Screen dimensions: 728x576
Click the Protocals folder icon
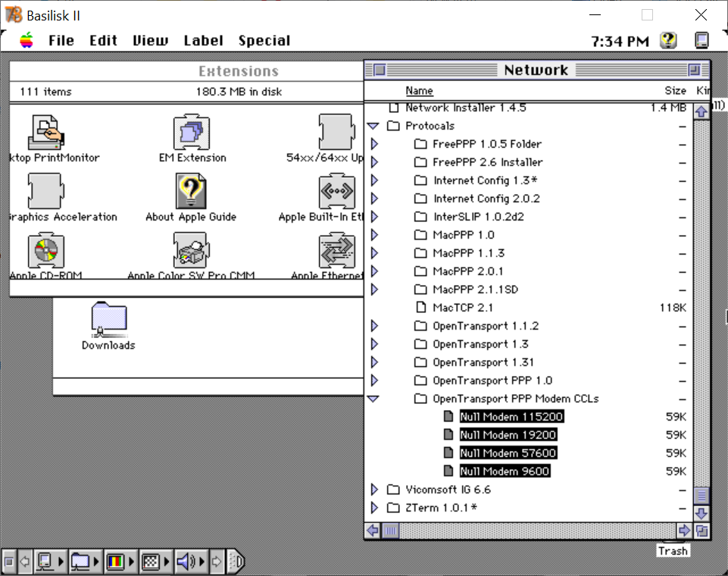click(393, 126)
